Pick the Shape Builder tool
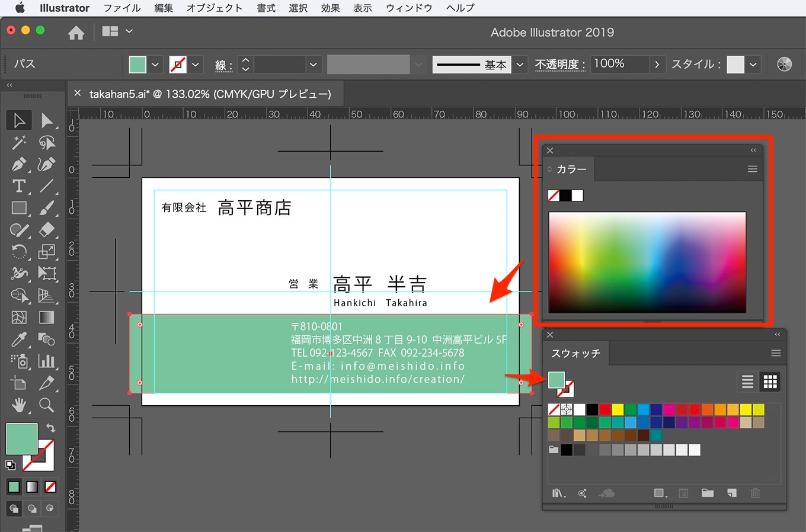806x532 pixels. click(19, 296)
